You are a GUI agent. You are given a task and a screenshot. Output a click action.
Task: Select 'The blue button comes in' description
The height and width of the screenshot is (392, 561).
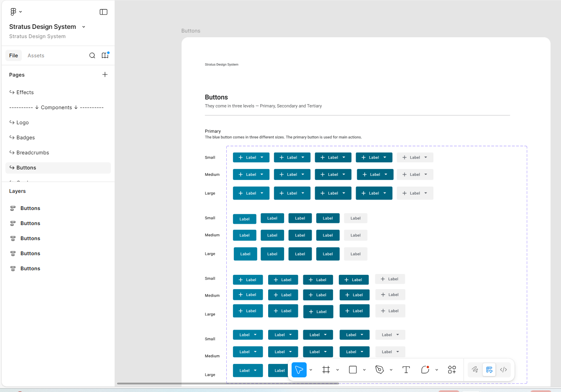(x=283, y=137)
